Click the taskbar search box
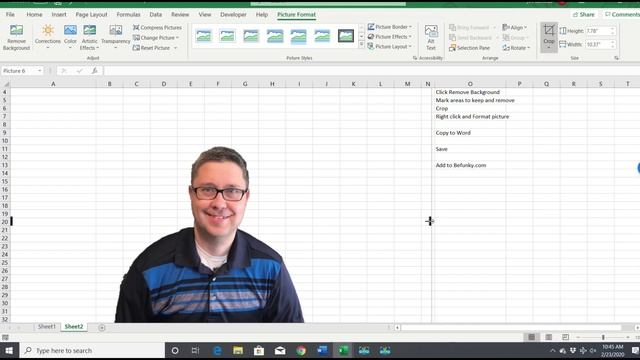This screenshot has height=360, width=640. click(93, 351)
